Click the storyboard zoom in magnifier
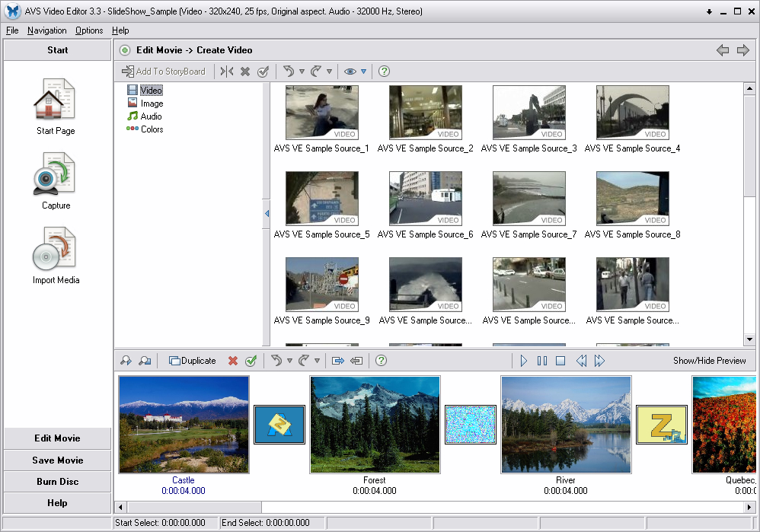760x532 pixels. pos(126,361)
